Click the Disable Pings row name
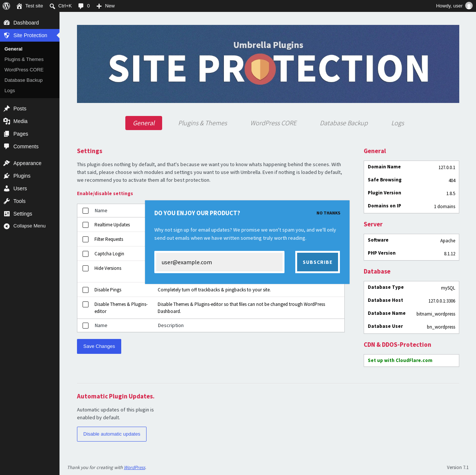 pyautogui.click(x=108, y=290)
